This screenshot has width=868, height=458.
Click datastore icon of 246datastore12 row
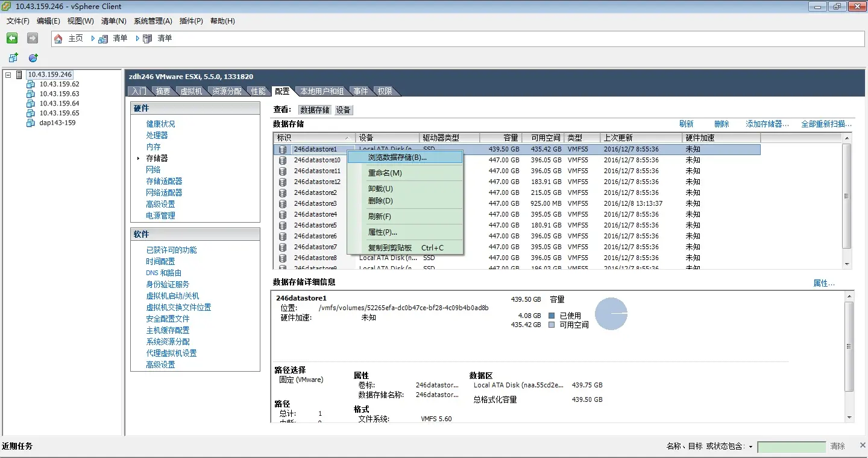point(283,182)
